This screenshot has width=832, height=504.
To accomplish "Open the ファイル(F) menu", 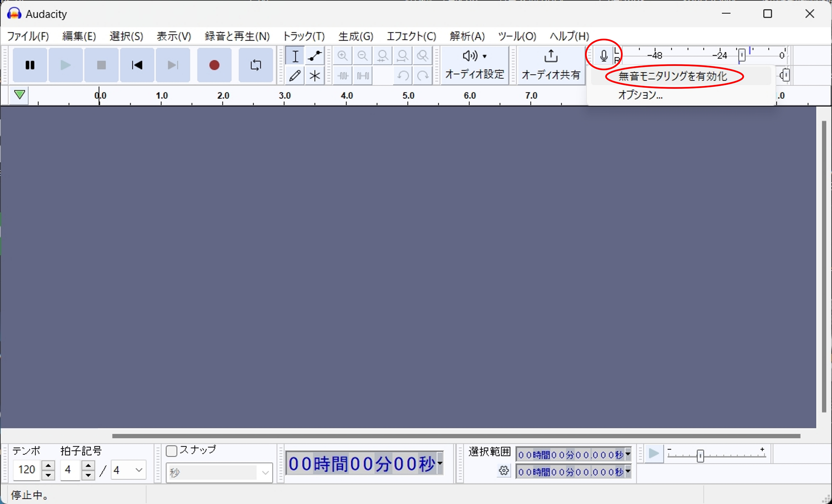I will 28,36.
